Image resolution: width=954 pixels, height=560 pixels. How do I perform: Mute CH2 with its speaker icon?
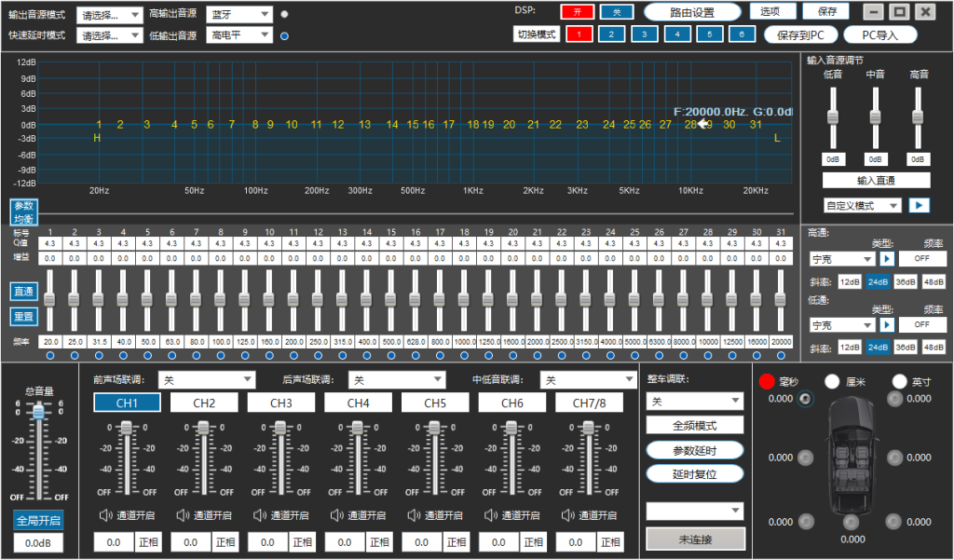tap(183, 515)
